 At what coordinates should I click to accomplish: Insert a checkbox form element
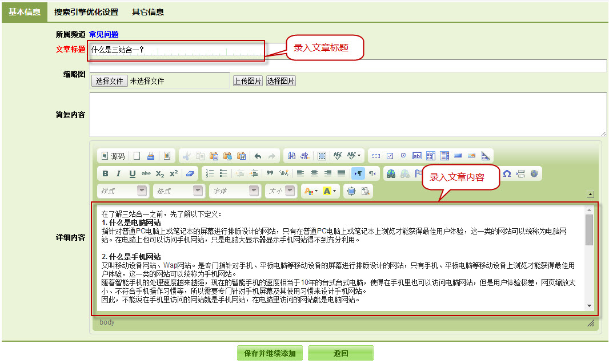click(390, 156)
